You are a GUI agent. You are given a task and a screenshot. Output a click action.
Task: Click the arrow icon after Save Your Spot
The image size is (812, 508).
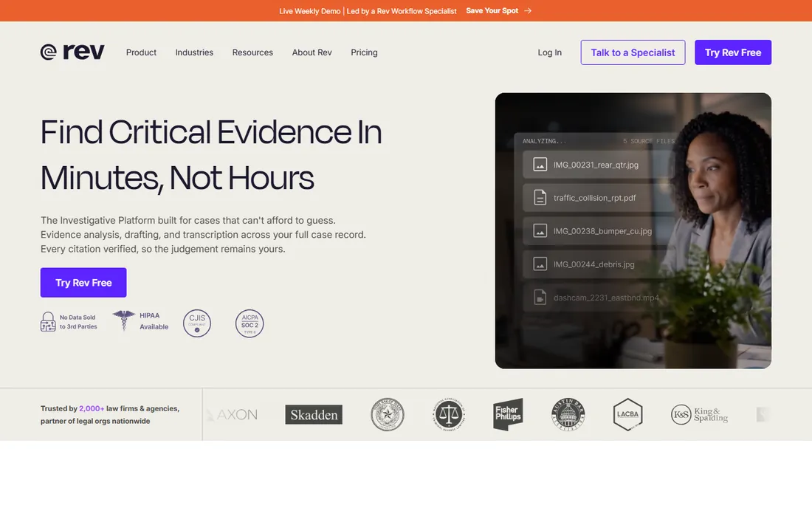528,10
